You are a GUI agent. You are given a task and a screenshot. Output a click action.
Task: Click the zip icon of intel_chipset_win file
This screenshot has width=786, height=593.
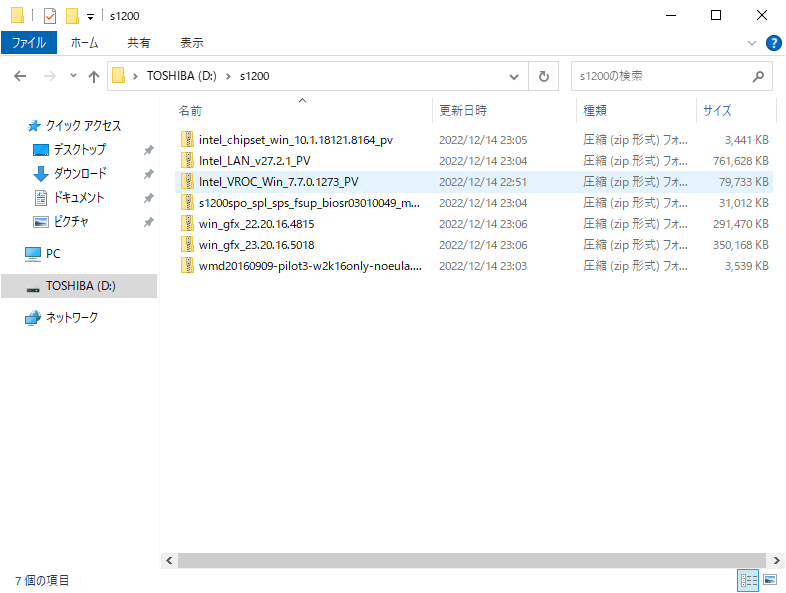click(x=187, y=139)
